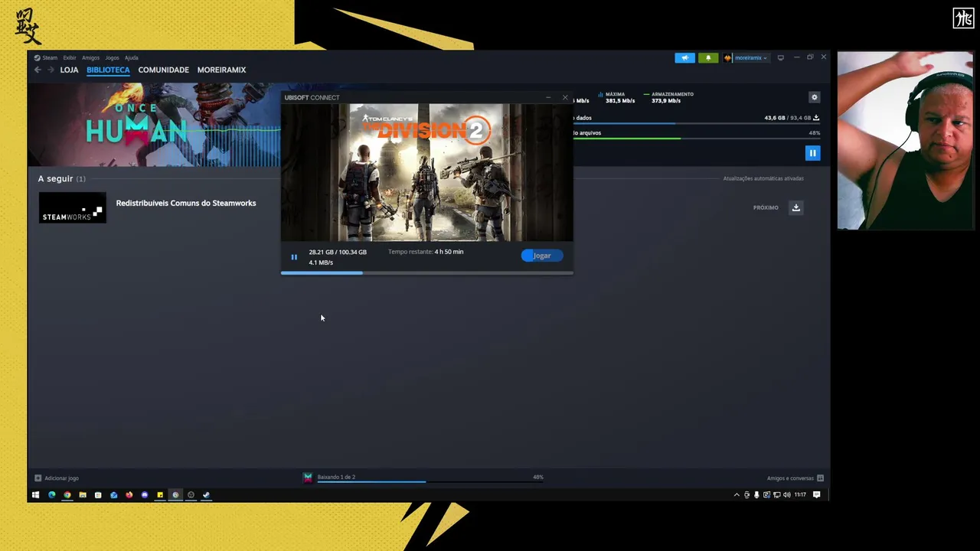Open the Ajuda menu
The height and width of the screenshot is (551, 980).
point(131,57)
